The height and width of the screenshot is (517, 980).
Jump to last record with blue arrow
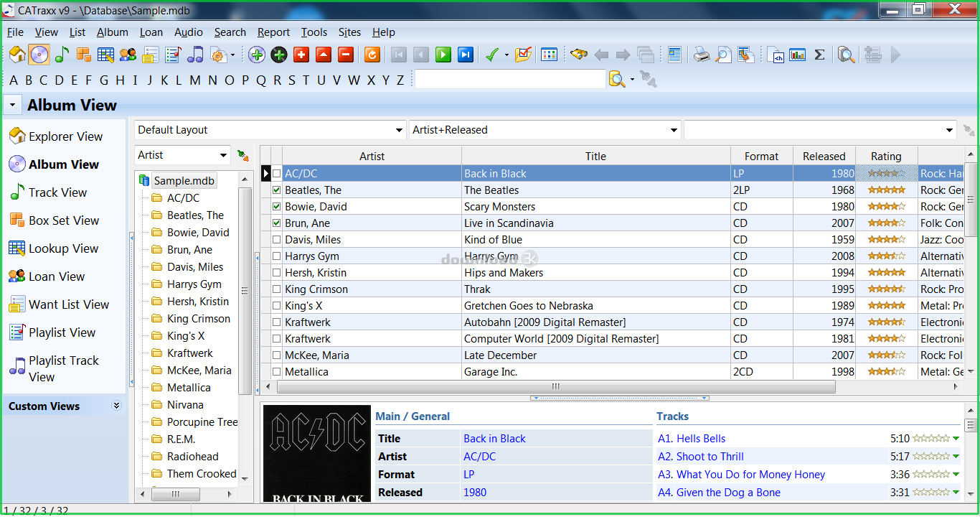466,55
